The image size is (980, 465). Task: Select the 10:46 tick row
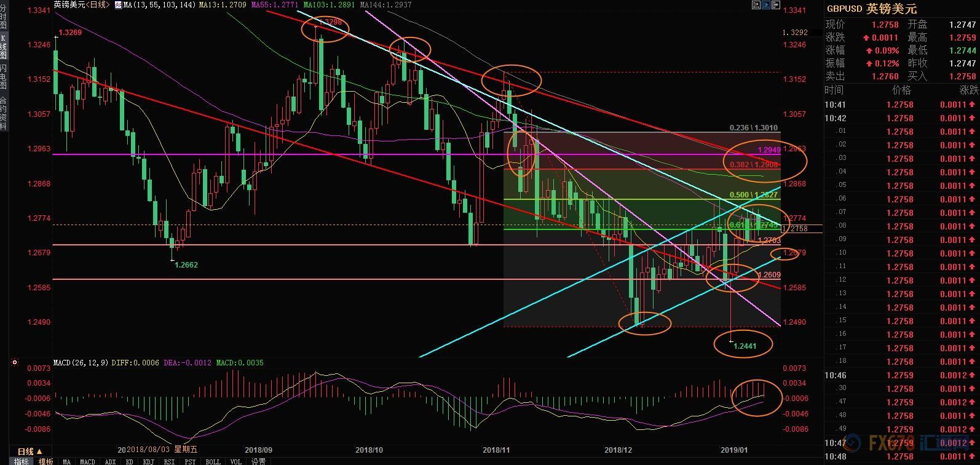[x=901, y=375]
